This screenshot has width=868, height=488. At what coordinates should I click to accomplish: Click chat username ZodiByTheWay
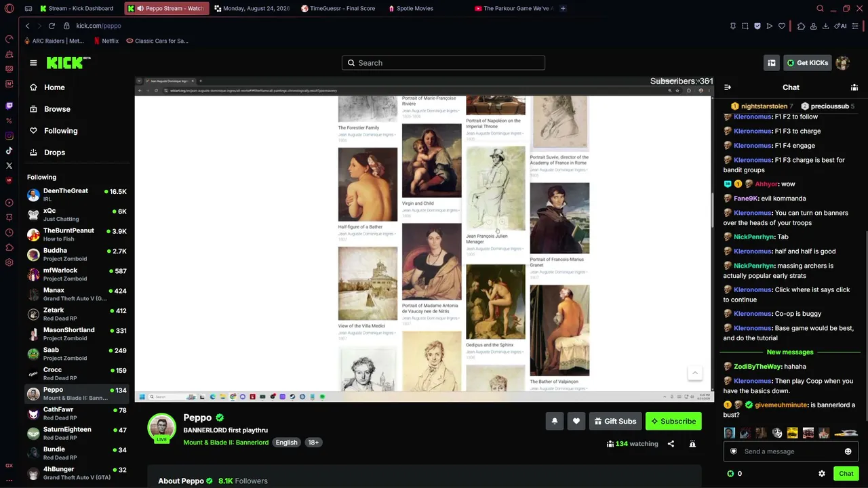click(x=757, y=367)
